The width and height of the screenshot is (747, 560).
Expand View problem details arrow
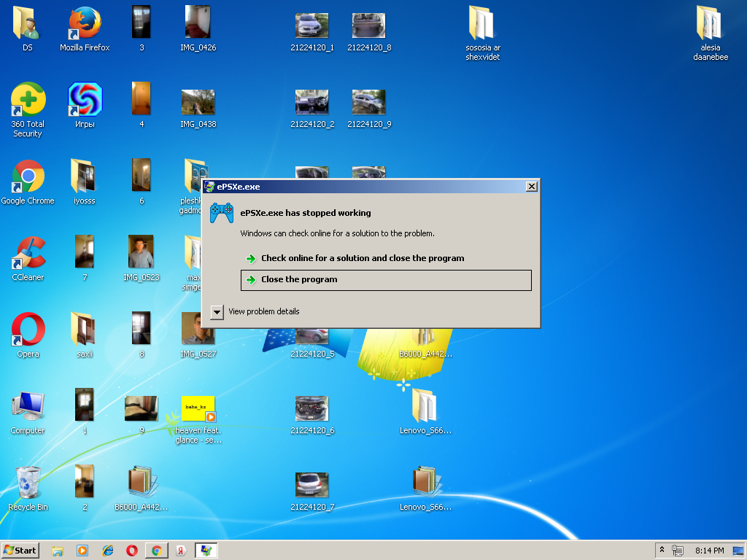coord(217,311)
